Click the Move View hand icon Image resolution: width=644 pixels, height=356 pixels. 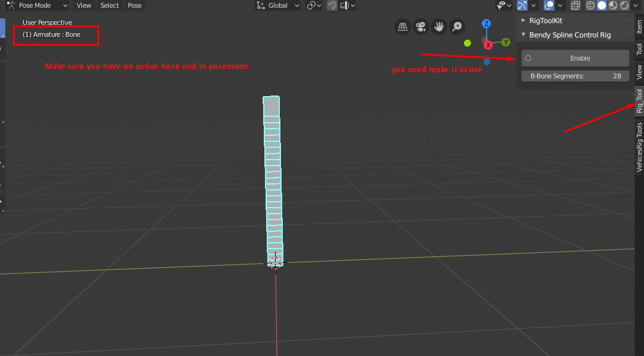438,27
